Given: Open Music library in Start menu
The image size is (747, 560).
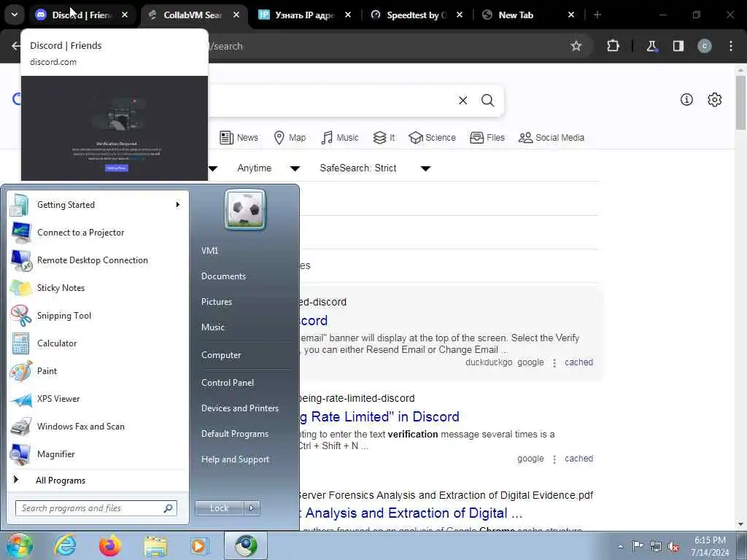Looking at the screenshot, I should point(213,327).
